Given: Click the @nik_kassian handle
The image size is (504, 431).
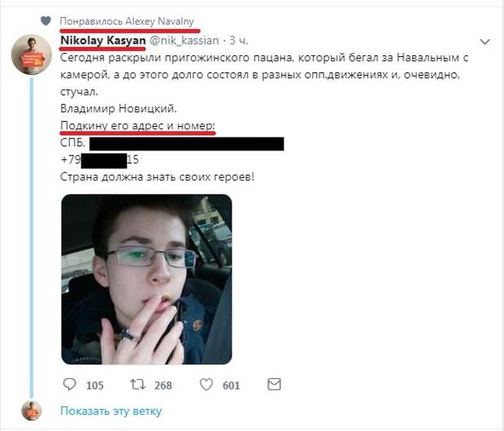Looking at the screenshot, I should click(185, 41).
